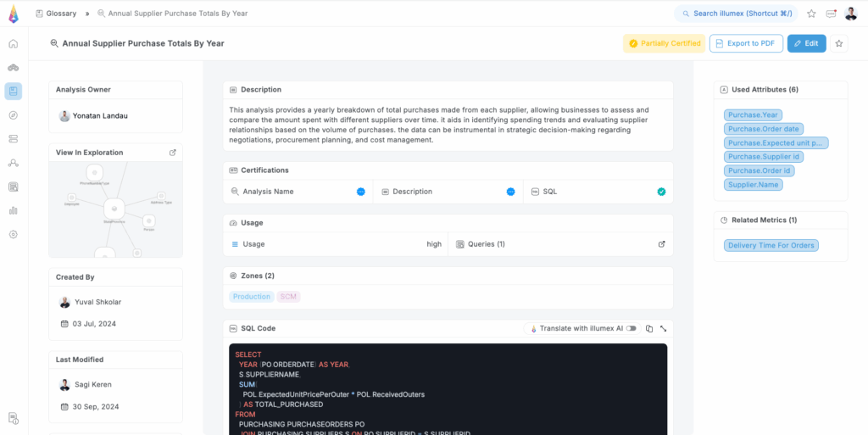Screen dimensions: 868x435
Task: Favorite this analysis with the star button
Action: [838, 43]
